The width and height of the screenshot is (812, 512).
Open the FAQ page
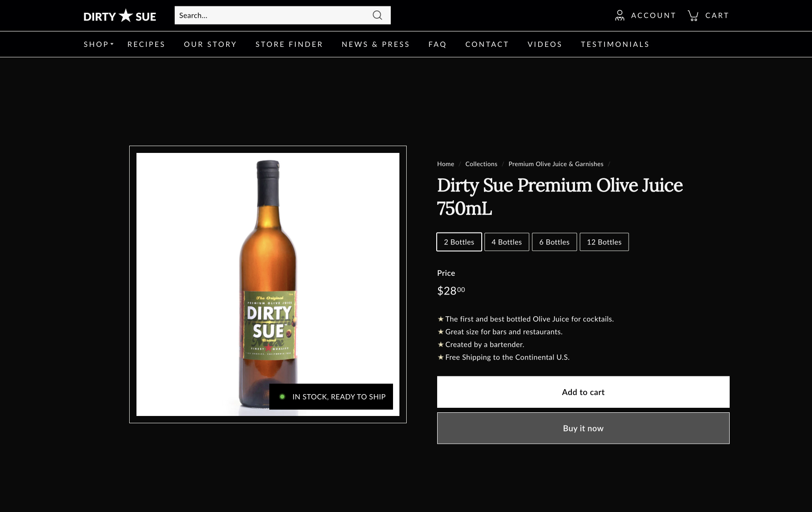(x=437, y=44)
